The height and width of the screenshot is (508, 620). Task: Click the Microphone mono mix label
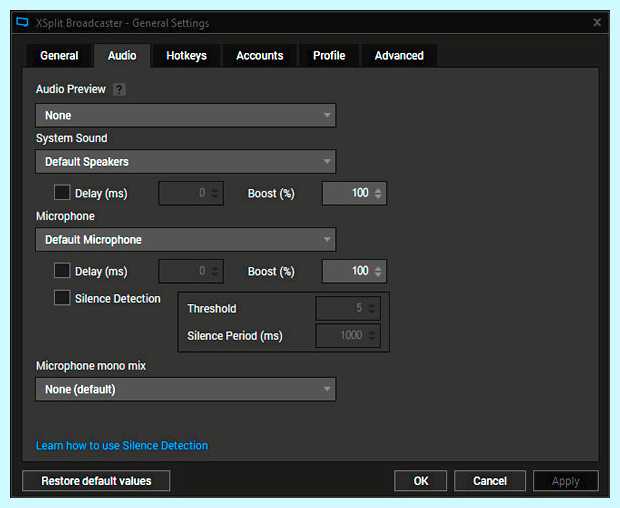91,366
